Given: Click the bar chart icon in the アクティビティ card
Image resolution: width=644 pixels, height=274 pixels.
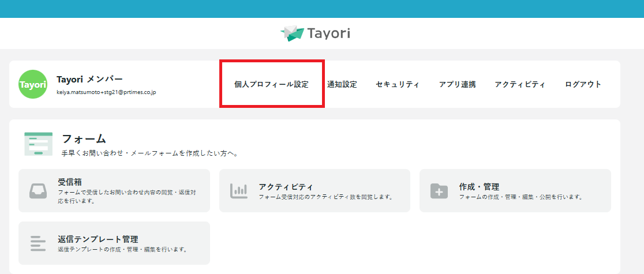Looking at the screenshot, I should (239, 191).
